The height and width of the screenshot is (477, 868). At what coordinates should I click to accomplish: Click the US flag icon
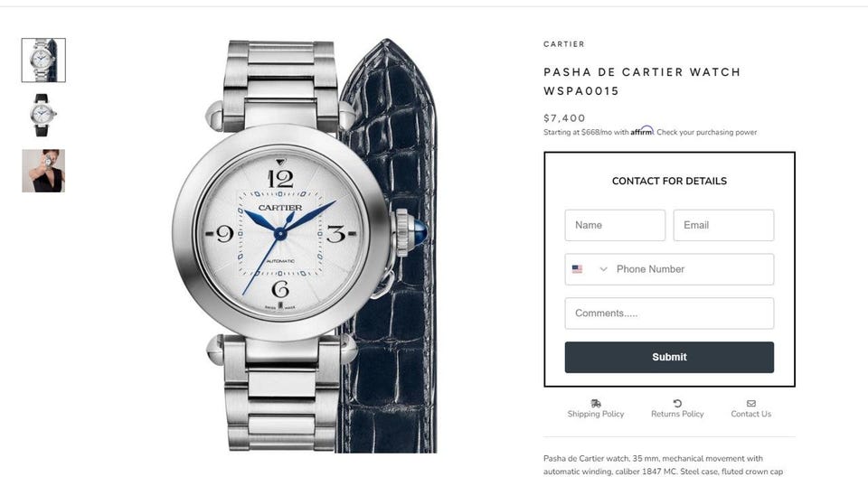pos(577,269)
